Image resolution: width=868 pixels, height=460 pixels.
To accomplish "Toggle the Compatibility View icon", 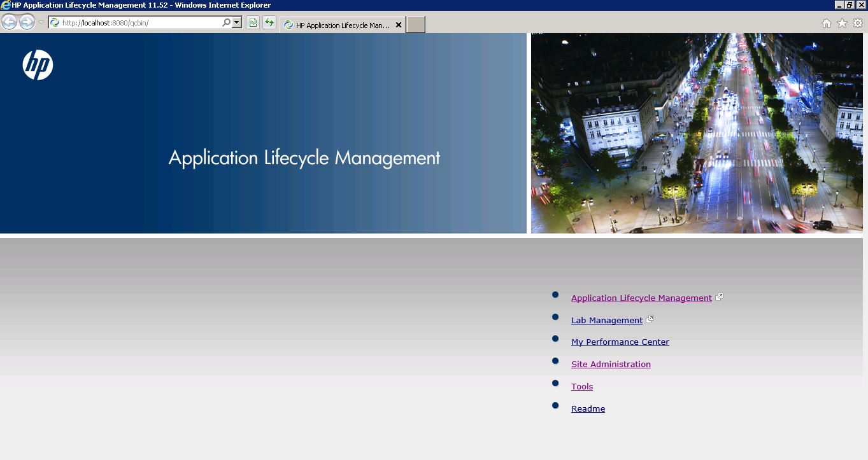I will point(253,23).
